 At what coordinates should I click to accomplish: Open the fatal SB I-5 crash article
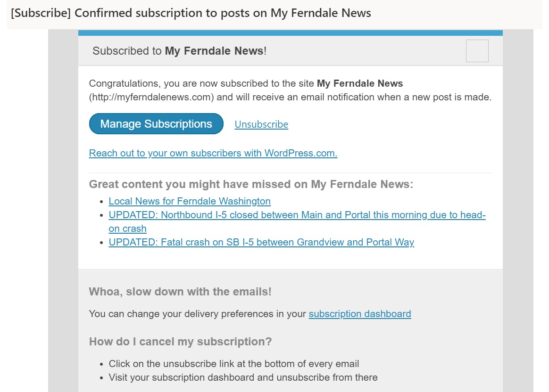(261, 242)
